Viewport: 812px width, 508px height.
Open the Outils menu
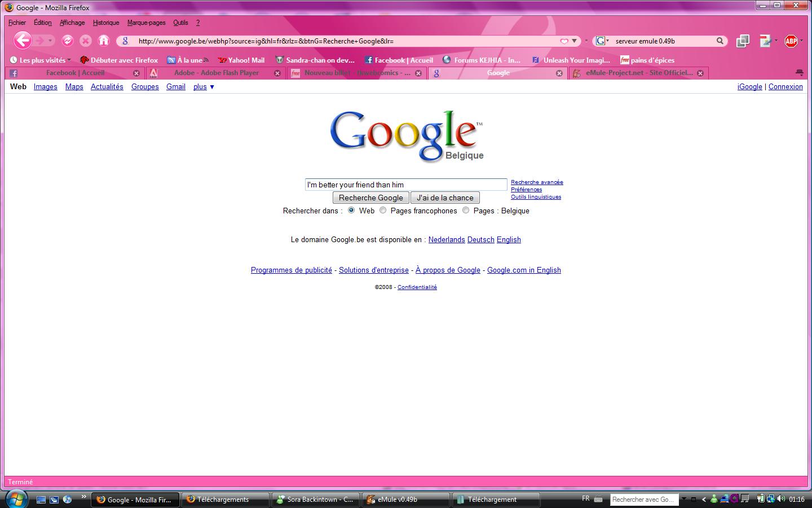coord(180,23)
